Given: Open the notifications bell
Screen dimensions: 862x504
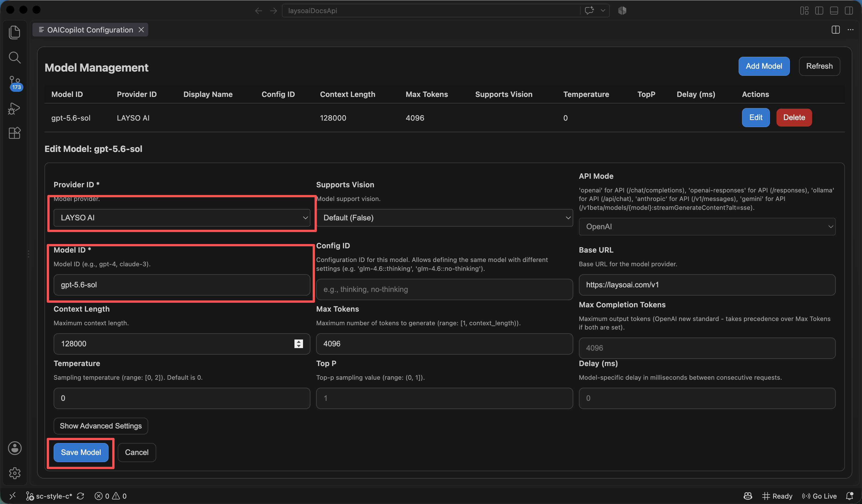Looking at the screenshot, I should click(850, 496).
